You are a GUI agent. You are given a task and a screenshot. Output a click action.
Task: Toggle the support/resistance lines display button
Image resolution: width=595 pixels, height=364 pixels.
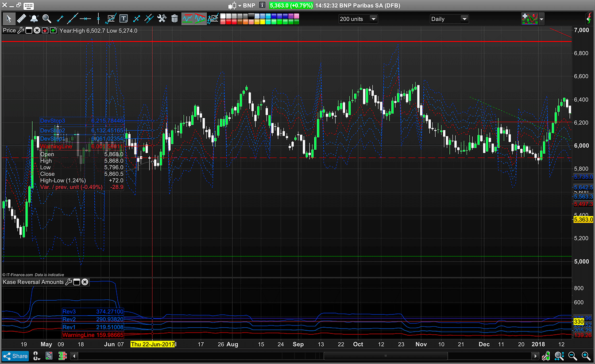coord(187,19)
